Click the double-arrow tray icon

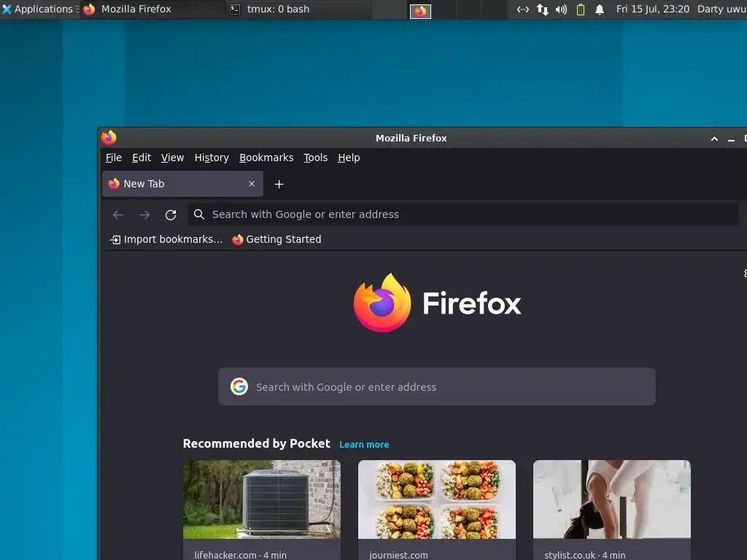(x=522, y=9)
